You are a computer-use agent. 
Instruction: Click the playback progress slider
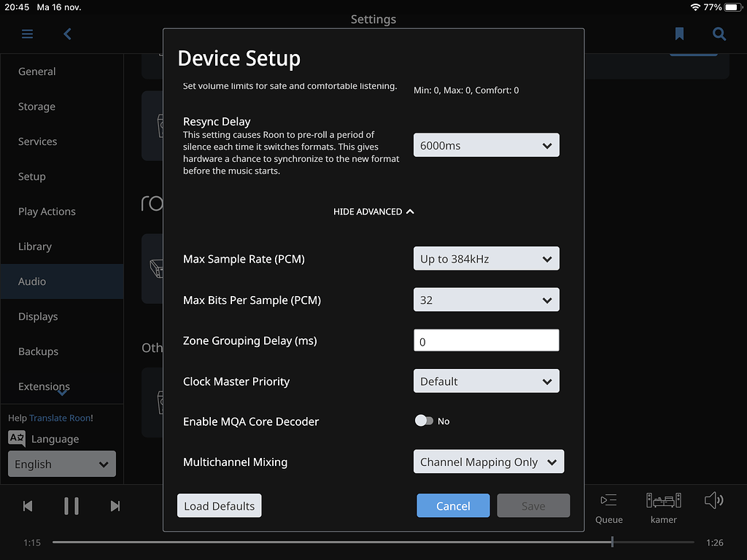(611, 542)
